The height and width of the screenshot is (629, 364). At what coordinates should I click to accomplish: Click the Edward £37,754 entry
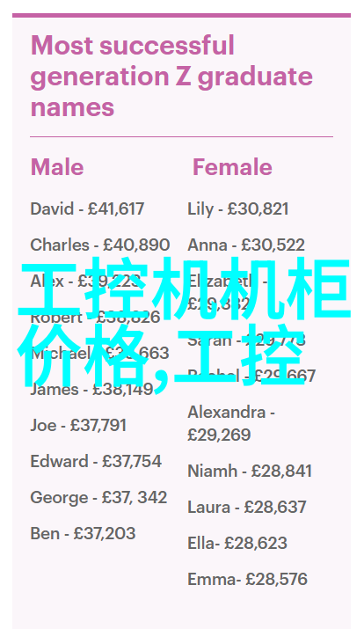tap(96, 461)
